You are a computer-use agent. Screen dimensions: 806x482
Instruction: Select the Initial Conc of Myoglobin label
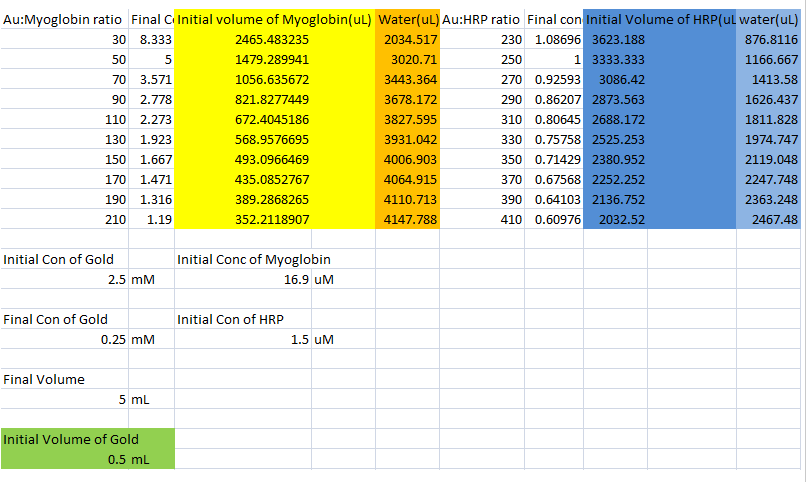pos(254,259)
